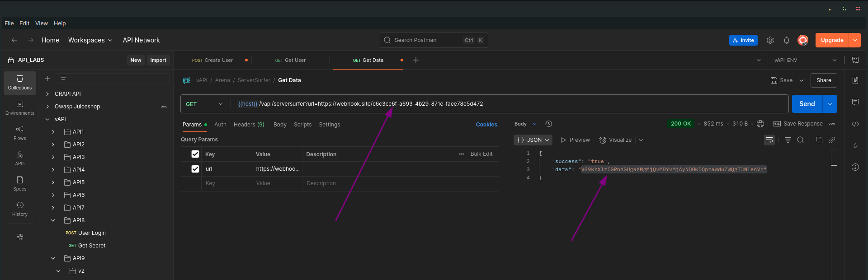Open the Scripts tab
This screenshot has height=280, width=868.
coord(303,125)
